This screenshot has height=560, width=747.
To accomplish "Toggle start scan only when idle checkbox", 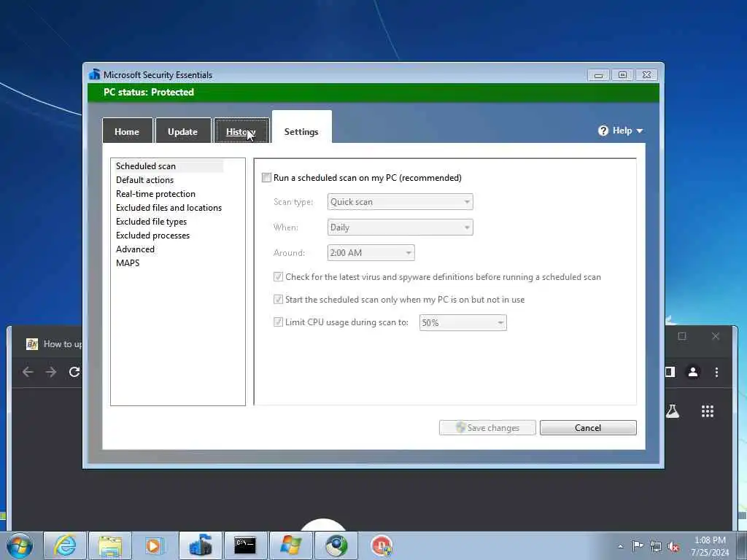I will click(x=278, y=300).
